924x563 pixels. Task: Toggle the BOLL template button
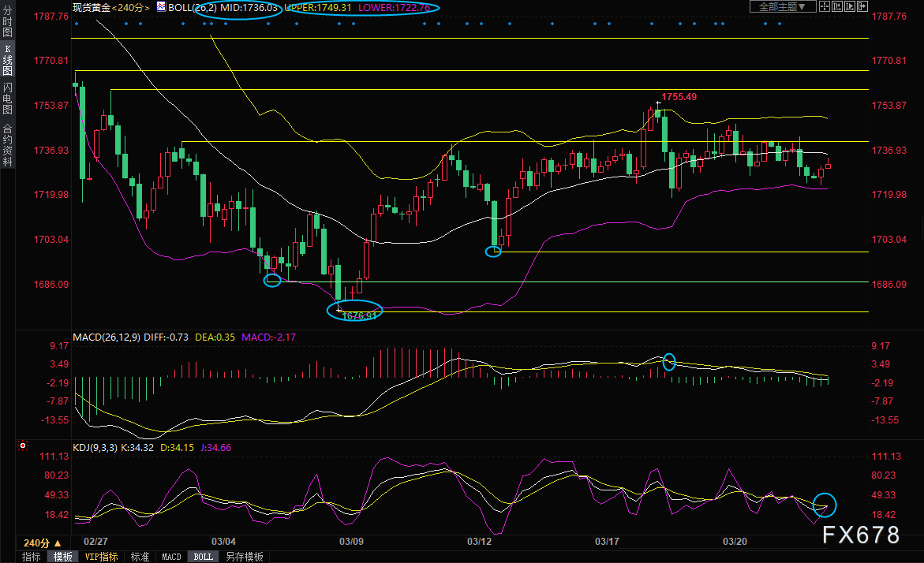point(203,557)
